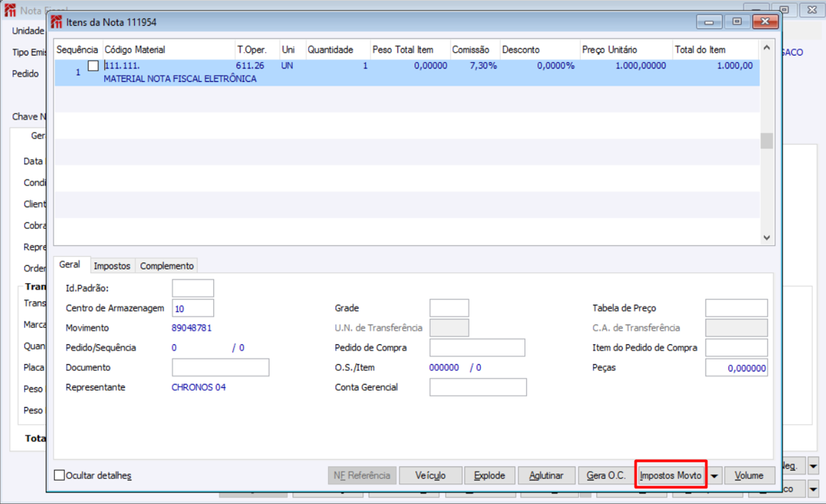826x504 pixels.
Task: Switch to the Geral tab
Action: click(x=69, y=264)
